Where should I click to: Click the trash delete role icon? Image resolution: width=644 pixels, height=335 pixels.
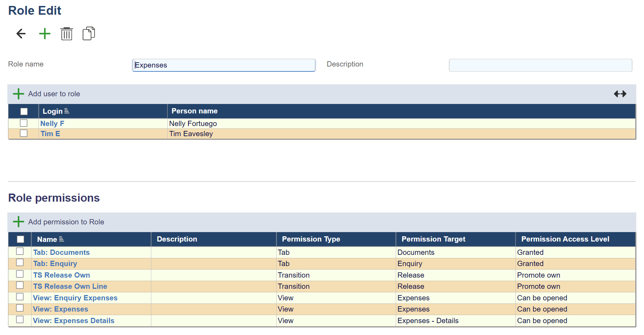point(67,34)
